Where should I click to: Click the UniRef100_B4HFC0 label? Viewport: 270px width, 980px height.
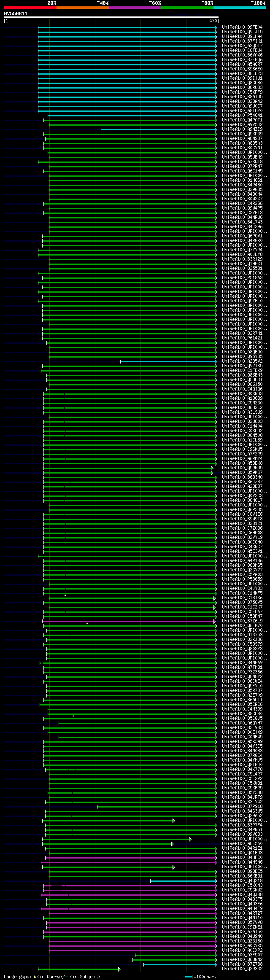[x=242, y=858]
